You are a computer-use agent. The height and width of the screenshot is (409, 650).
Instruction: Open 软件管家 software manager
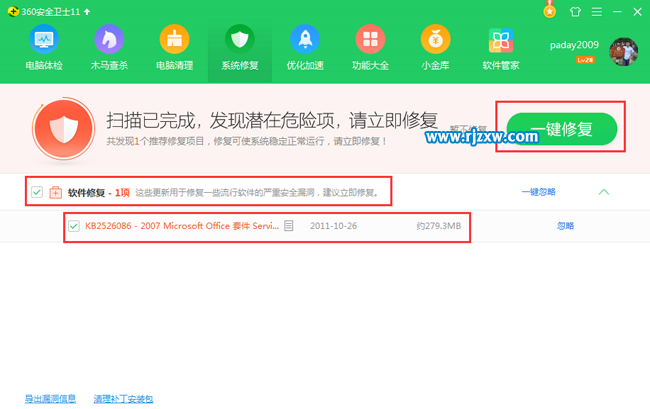click(x=501, y=47)
